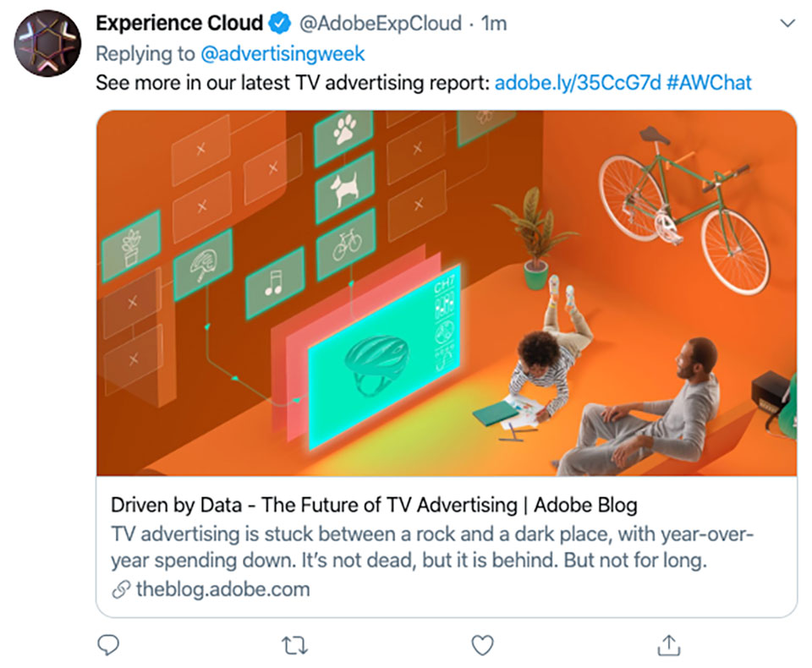The height and width of the screenshot is (668, 812).
Task: Click the card description about TV advertising
Action: click(x=432, y=547)
